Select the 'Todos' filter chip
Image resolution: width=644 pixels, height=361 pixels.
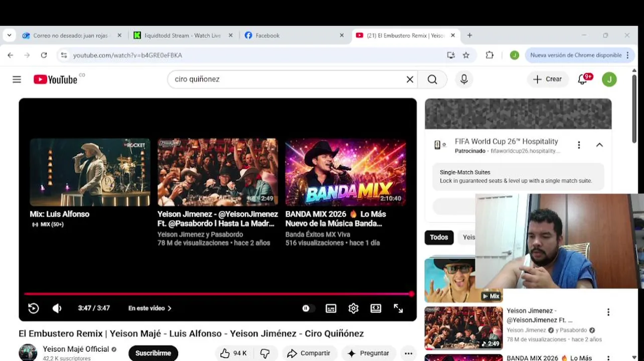[439, 238]
